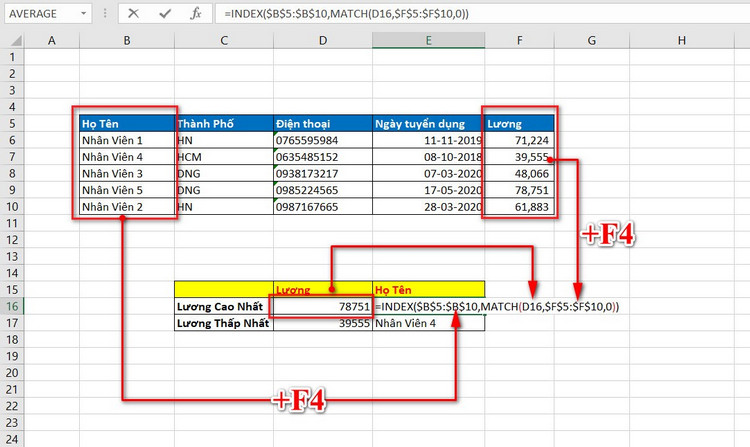Screen dimensions: 750x447
Task: Open the Name Box dropdown arrow
Action: [x=83, y=13]
